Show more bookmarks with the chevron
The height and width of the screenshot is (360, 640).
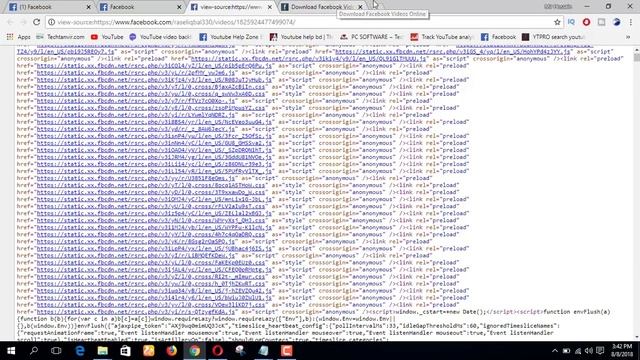tap(628, 37)
